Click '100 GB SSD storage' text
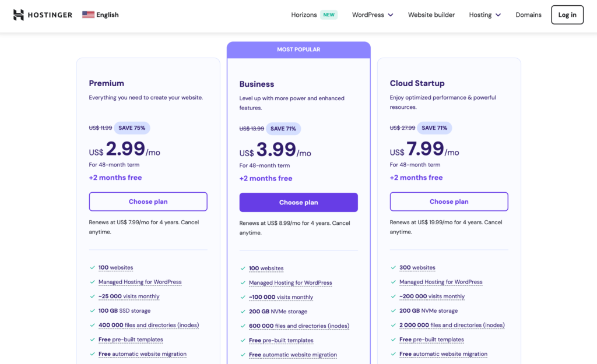 coord(125,311)
